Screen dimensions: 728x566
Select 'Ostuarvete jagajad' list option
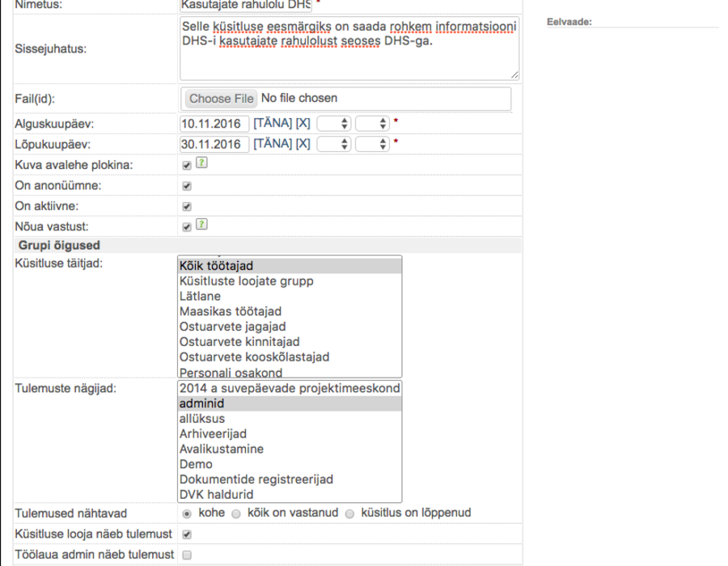click(x=290, y=327)
